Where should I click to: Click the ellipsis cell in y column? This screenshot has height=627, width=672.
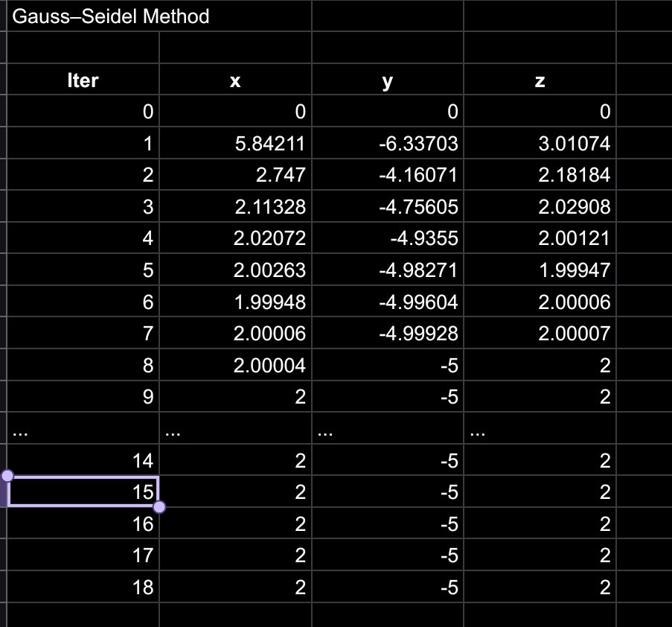pos(388,428)
